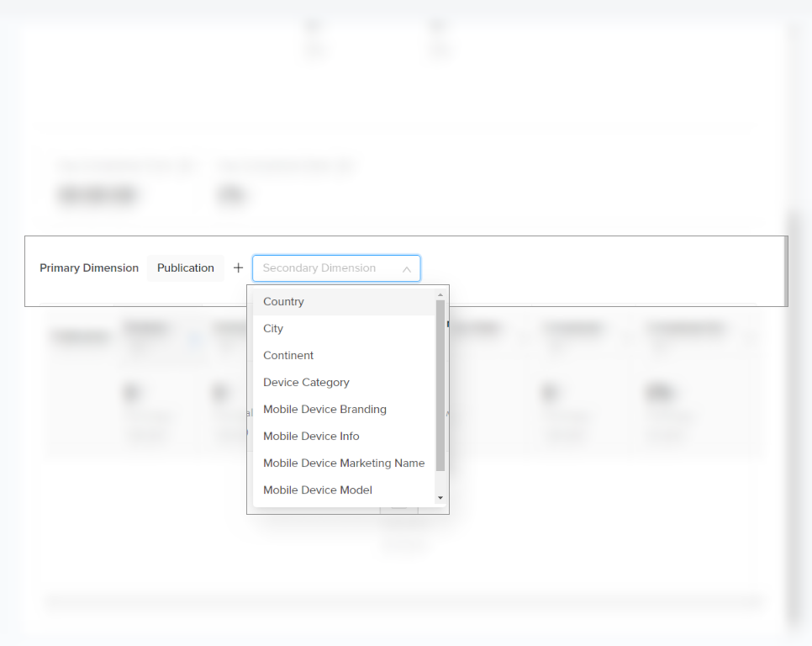The height and width of the screenshot is (646, 812).
Task: Choose Mobile Device Model option
Action: tap(318, 490)
